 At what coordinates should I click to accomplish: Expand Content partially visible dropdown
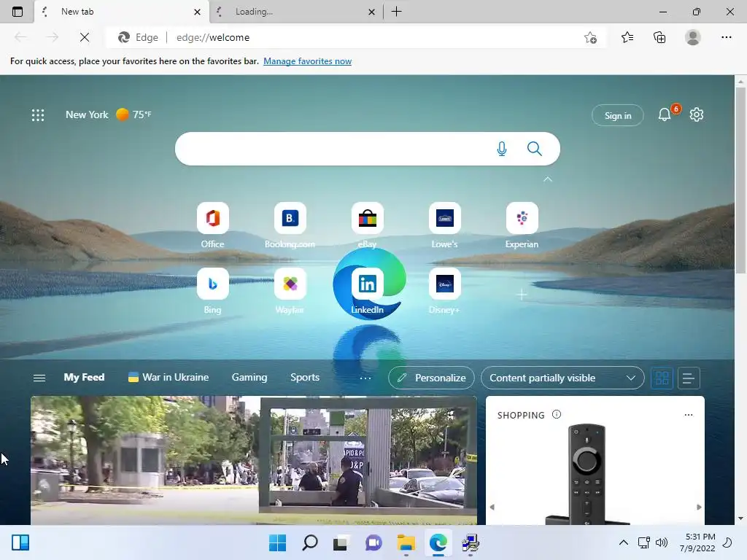pyautogui.click(x=562, y=378)
